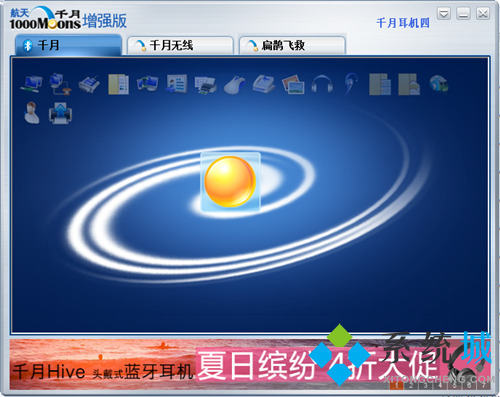The width and height of the screenshot is (500, 397).
Task: Select the 千月 Bluetooth tab
Action: (68, 45)
